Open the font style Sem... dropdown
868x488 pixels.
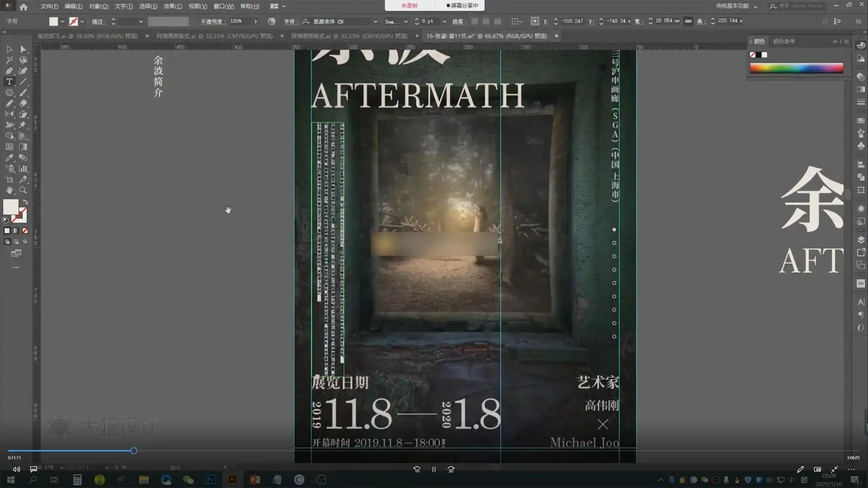[406, 21]
